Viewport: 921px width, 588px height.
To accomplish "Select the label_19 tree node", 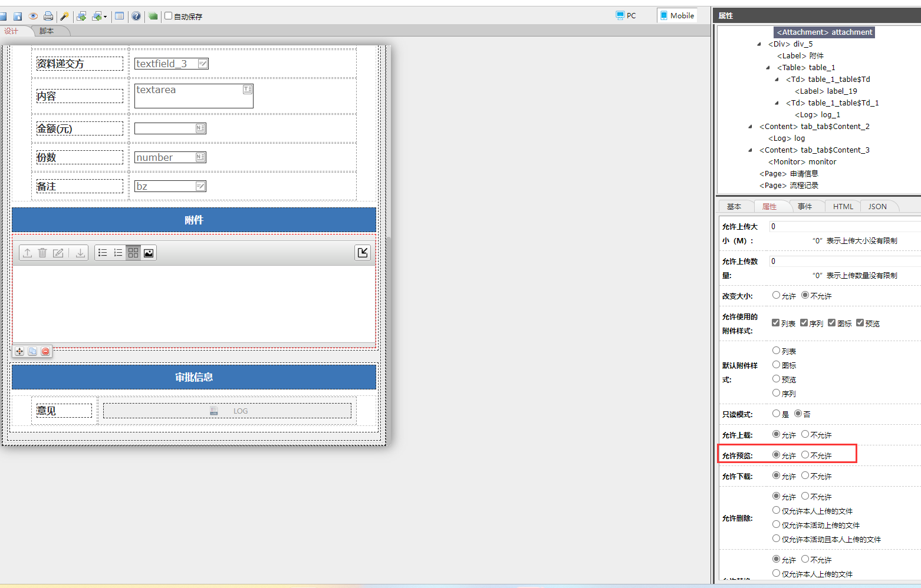I will 826,91.
